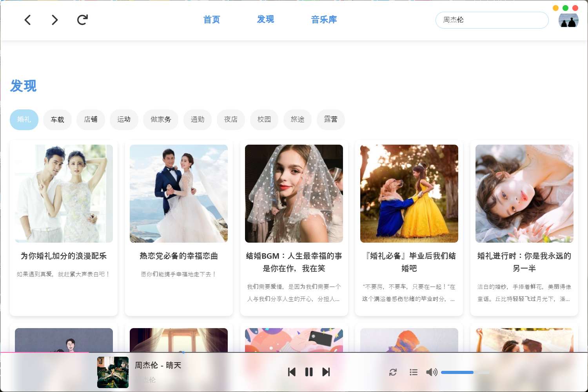Select the 运动 category chip
This screenshot has height=392, width=588.
pyautogui.click(x=124, y=120)
